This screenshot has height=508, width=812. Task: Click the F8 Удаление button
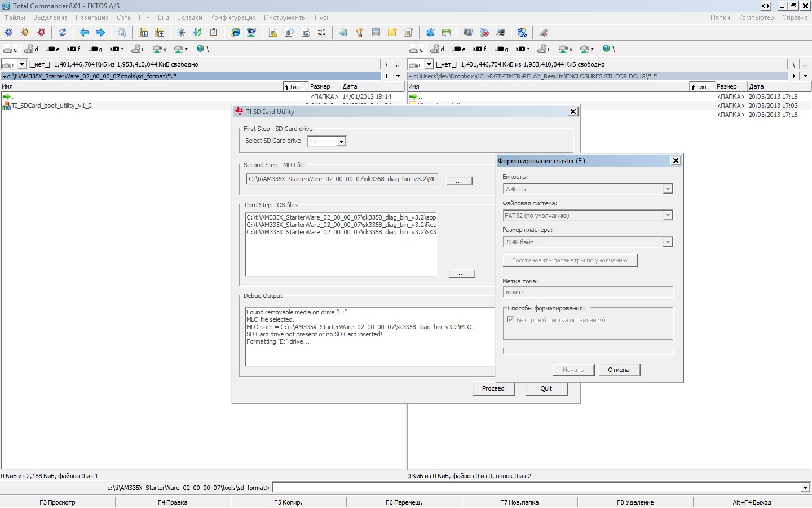[635, 502]
